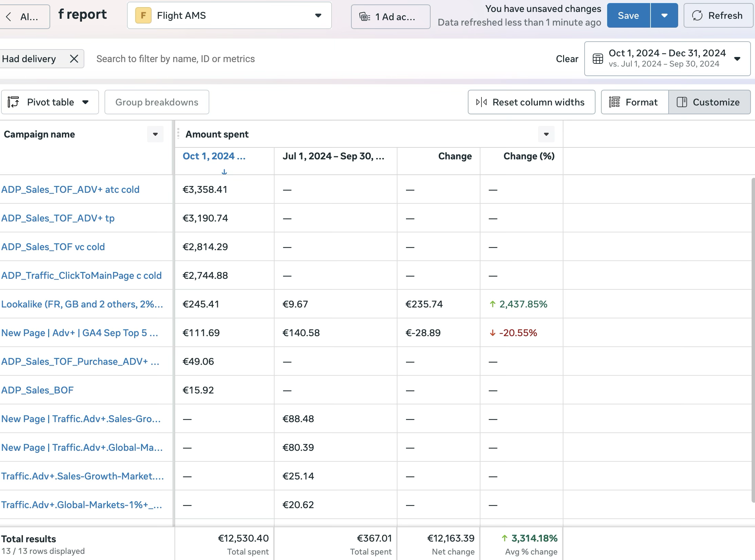
Task: Open the Amount spent column menu
Action: pyautogui.click(x=546, y=134)
